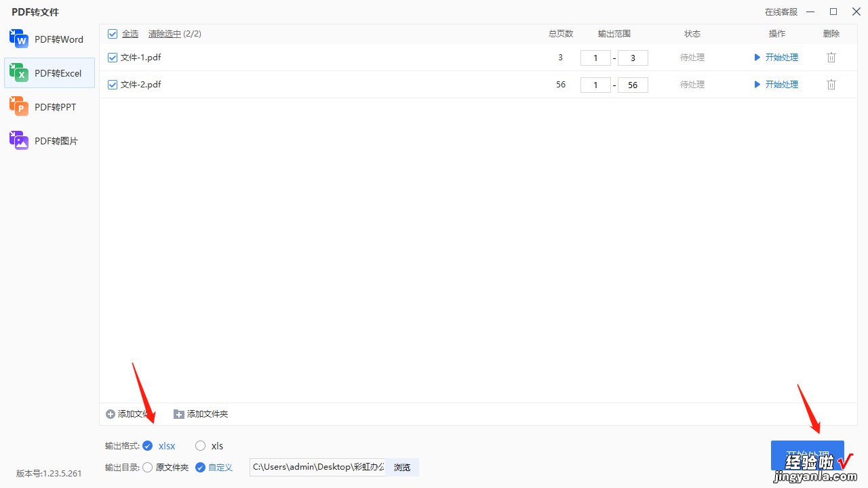Maximize the PDF转文件 window

click(x=833, y=12)
